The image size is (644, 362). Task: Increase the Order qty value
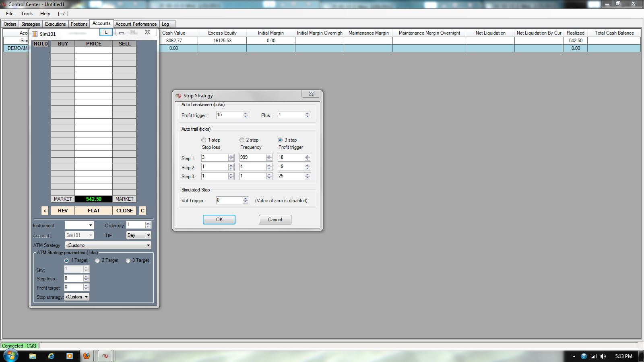click(x=148, y=223)
